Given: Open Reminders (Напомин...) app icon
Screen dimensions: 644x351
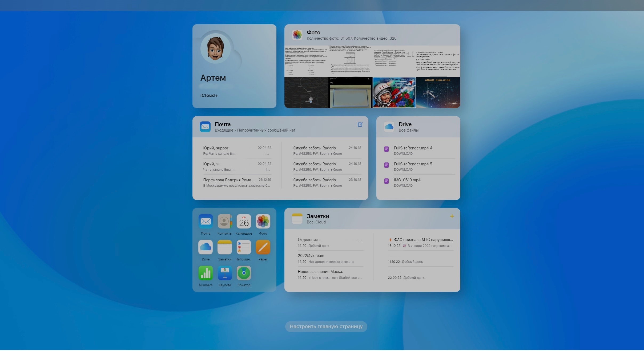Looking at the screenshot, I should pyautogui.click(x=244, y=247).
